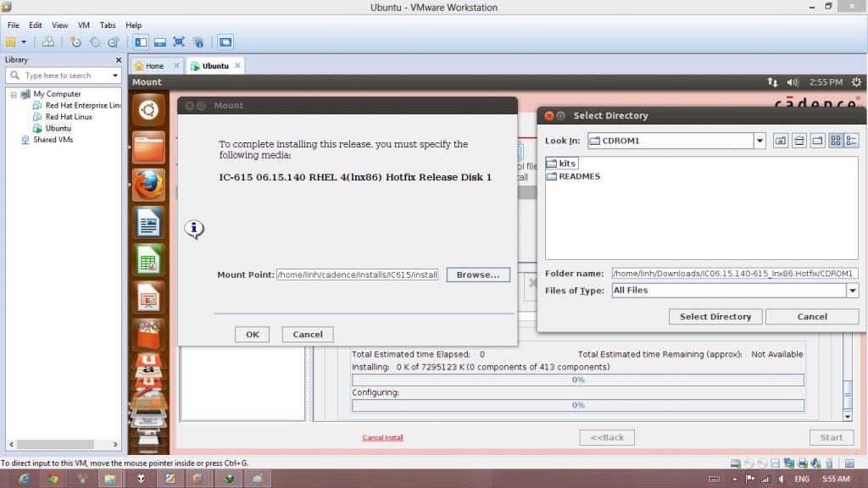Enter full screen mode icon
868x488 pixels.
(x=179, y=42)
